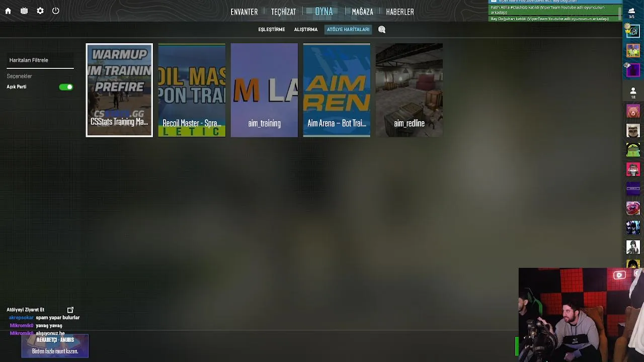Image resolution: width=644 pixels, height=362 pixels.
Task: Switch to the ATÖLYE HARİTALARI tab
Action: tap(348, 30)
